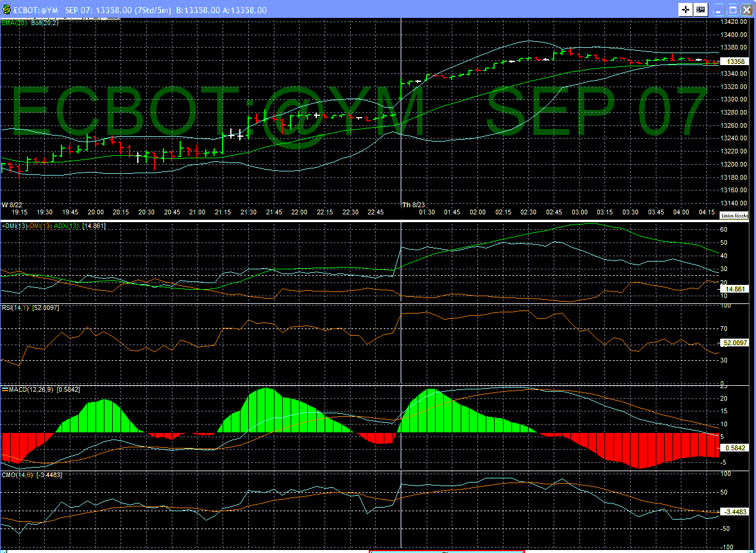
Task: Click the MACD(12,26,9) indicator label
Action: pyautogui.click(x=30, y=389)
